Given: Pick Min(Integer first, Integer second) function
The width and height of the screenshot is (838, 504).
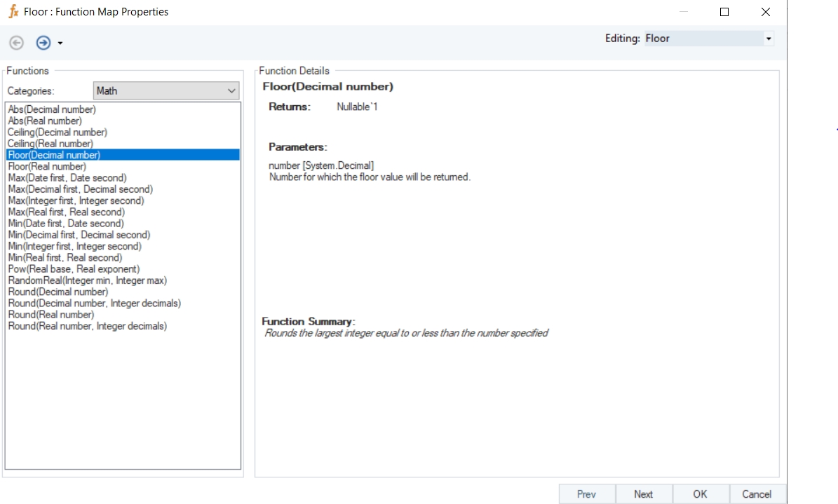Looking at the screenshot, I should (x=74, y=246).
